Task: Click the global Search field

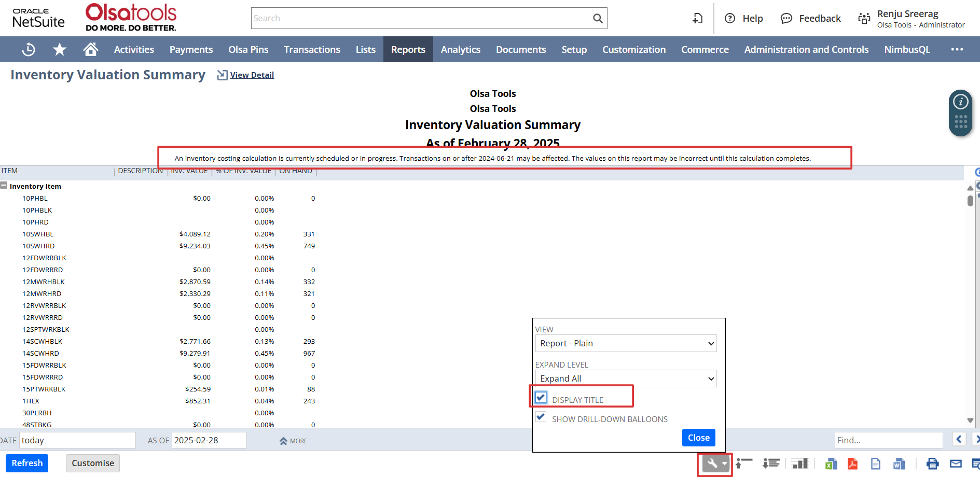Action: tap(420, 18)
